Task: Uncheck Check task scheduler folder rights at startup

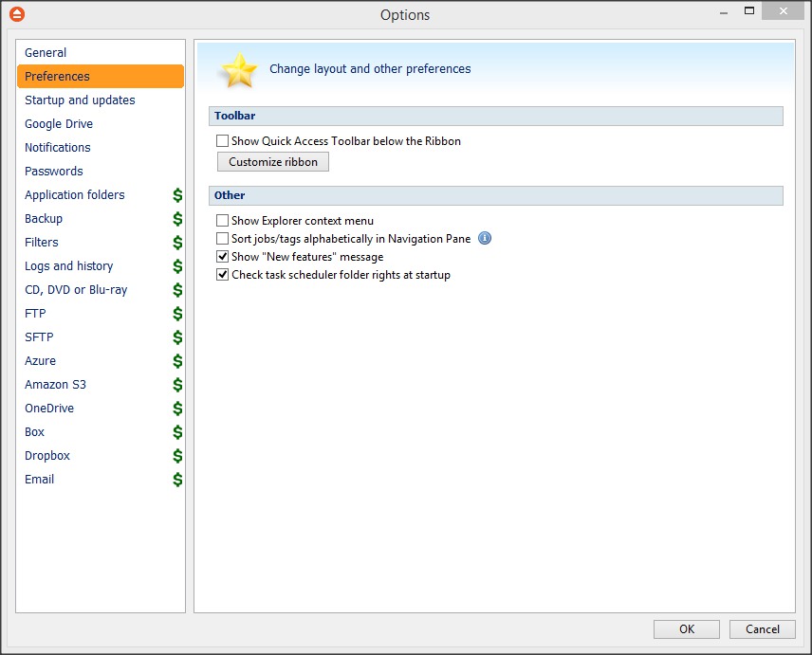Action: pyautogui.click(x=222, y=275)
